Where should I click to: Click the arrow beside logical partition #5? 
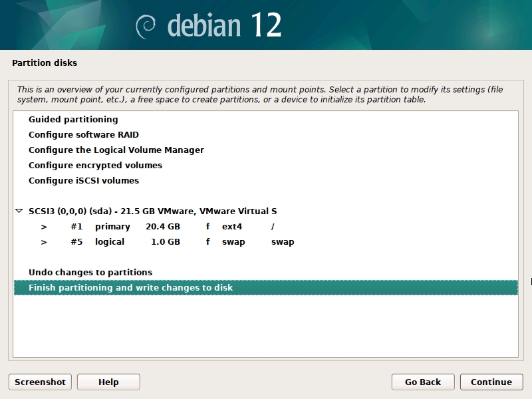pos(44,242)
